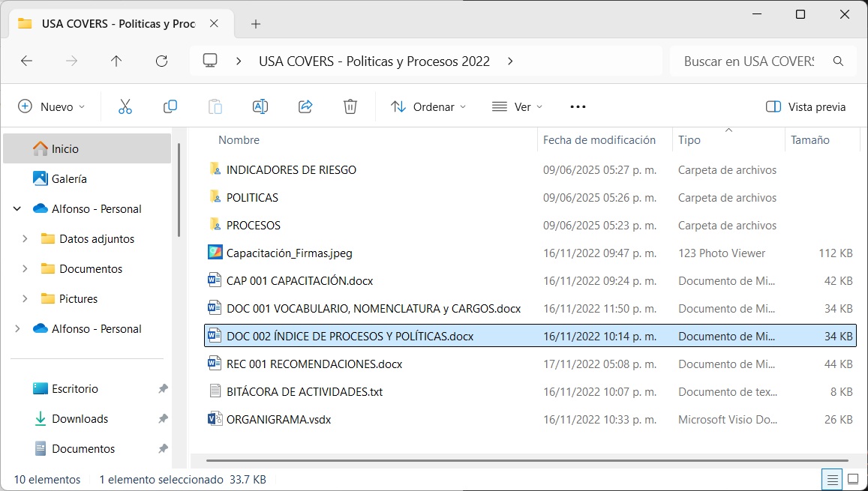Open a new tab with plus button
This screenshot has width=868, height=491.
pos(256,24)
